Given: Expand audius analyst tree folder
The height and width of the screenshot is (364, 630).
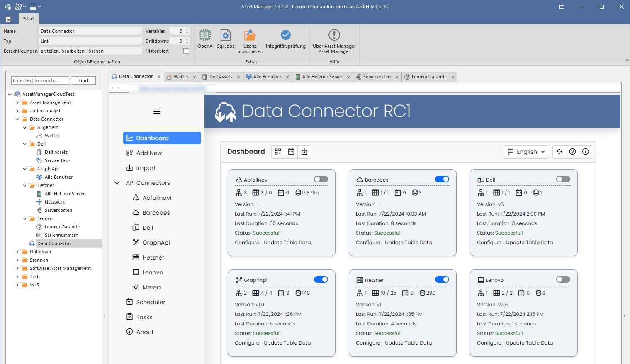Looking at the screenshot, I should pos(17,111).
